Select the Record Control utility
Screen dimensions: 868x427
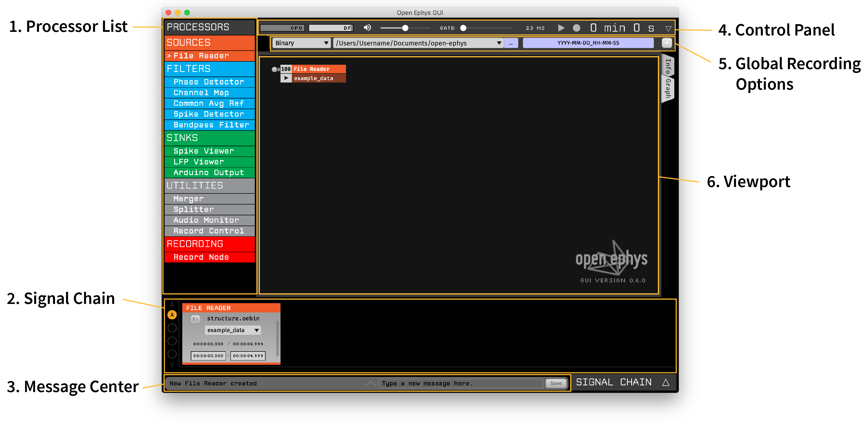(x=210, y=231)
